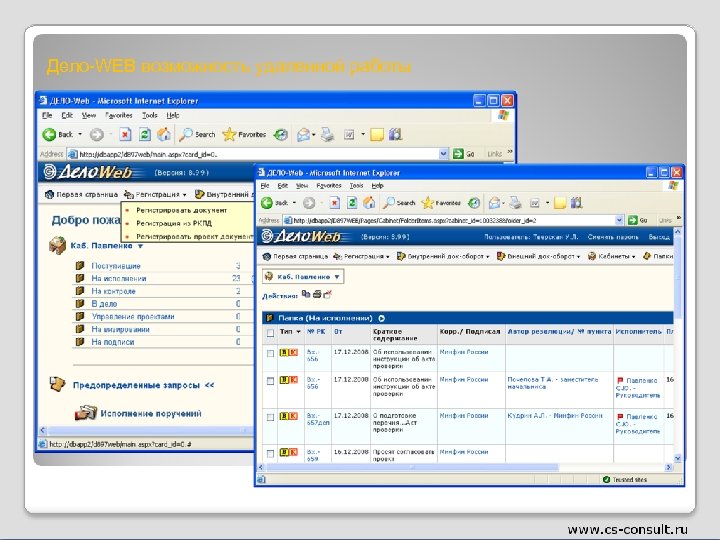Screen dimensions: 720x540
Task: Check first Вх.-656 row checkbox
Action: click(x=270, y=353)
